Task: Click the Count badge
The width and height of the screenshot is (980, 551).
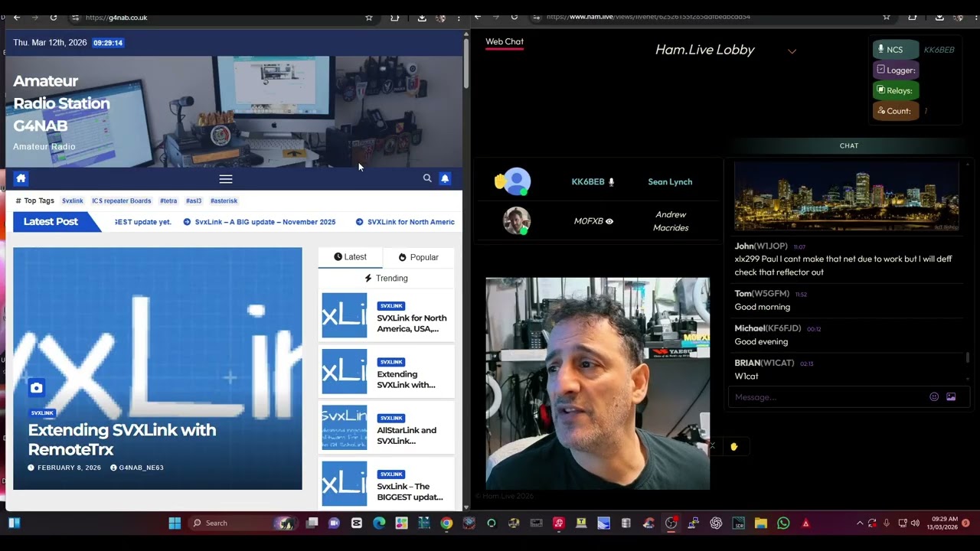Action: tap(896, 111)
